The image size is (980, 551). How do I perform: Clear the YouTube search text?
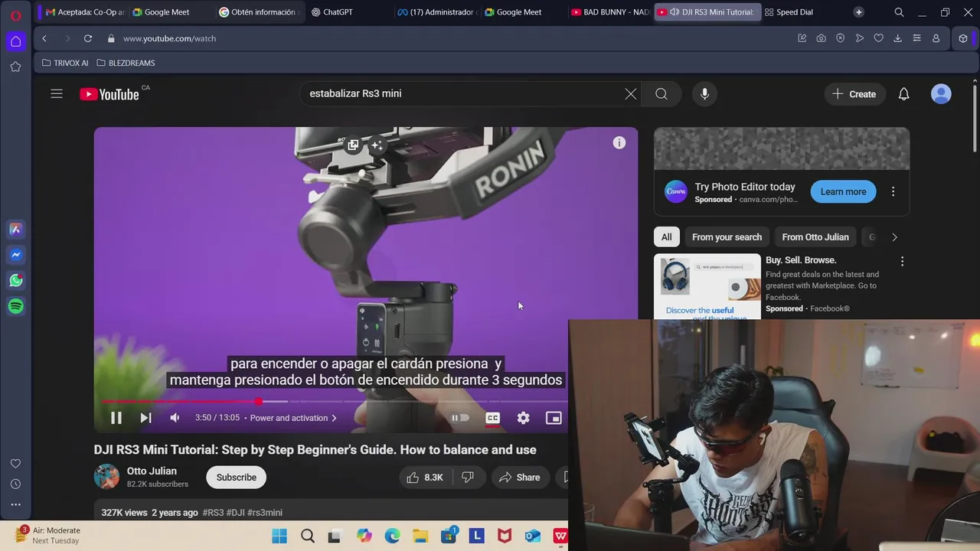631,94
